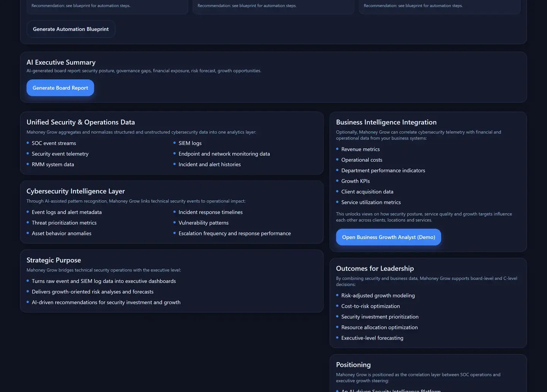Viewport: 547px width, 392px height.
Task: Select the Growth KPIs list entry
Action: 355,181
